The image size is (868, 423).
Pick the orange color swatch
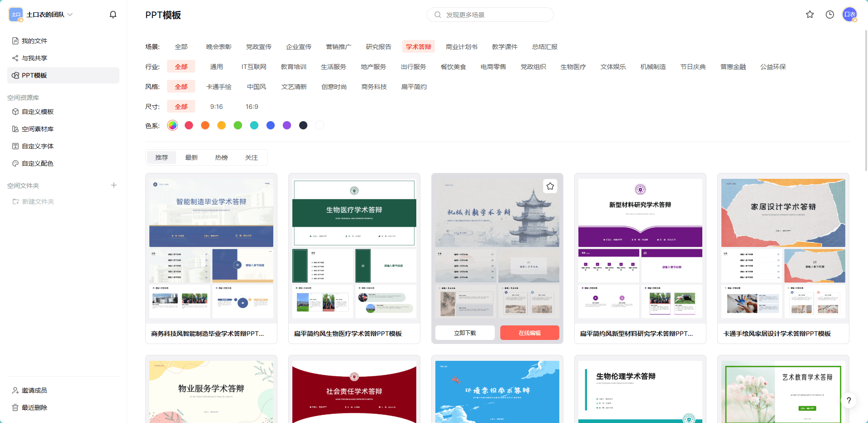[205, 125]
